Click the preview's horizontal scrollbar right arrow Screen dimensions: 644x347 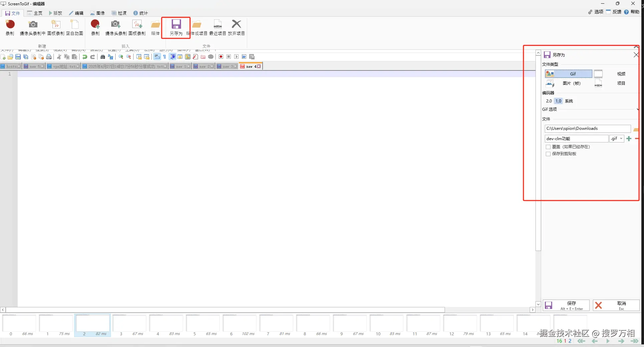click(532, 310)
